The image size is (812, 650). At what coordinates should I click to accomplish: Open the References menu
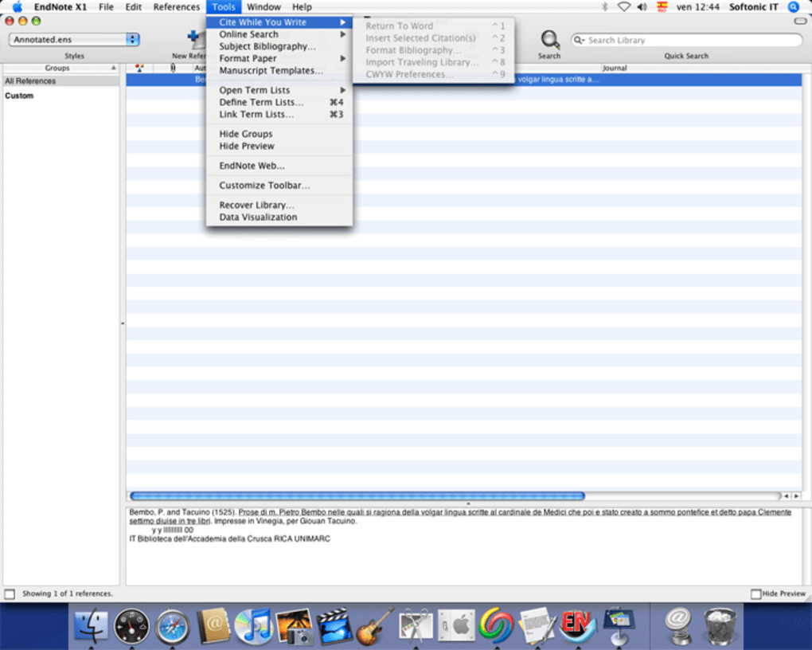(176, 6)
